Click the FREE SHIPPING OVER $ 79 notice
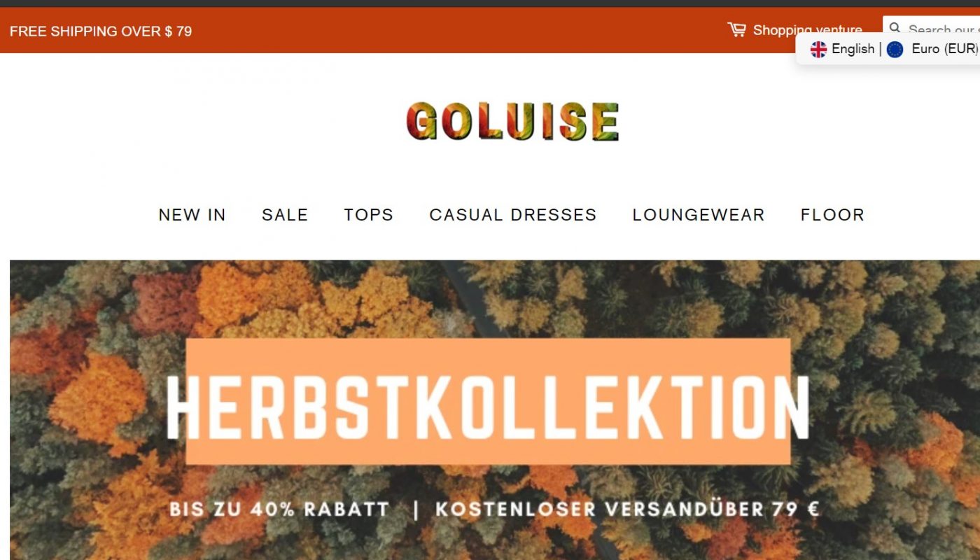This screenshot has height=560, width=980. click(x=101, y=31)
